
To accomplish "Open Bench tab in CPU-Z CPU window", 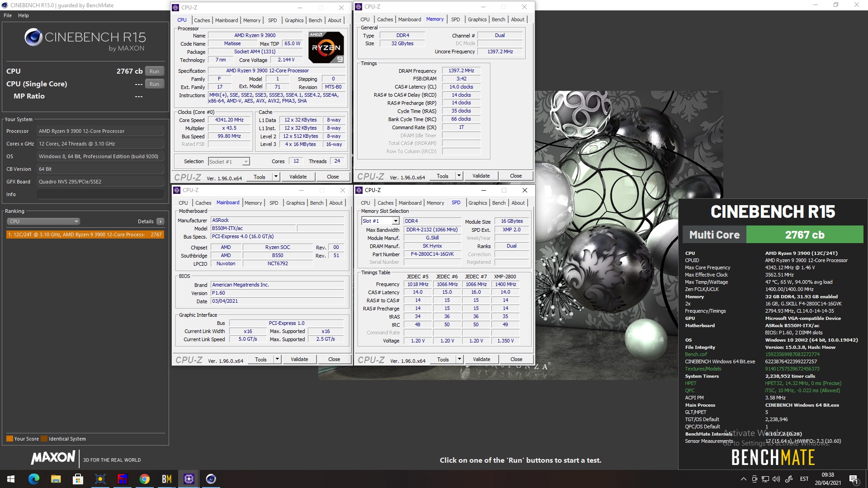I will pyautogui.click(x=315, y=20).
